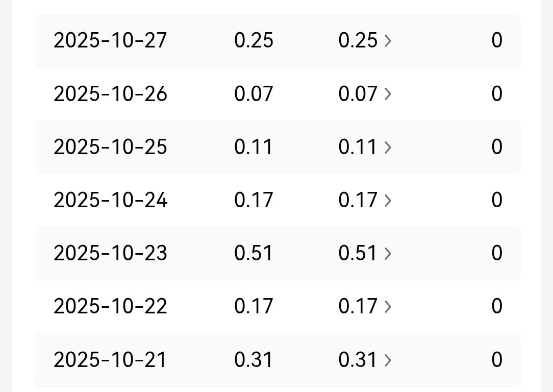Click the zero value in the 2025-10-27 row
Image resolution: width=553 pixels, height=392 pixels.
497,41
